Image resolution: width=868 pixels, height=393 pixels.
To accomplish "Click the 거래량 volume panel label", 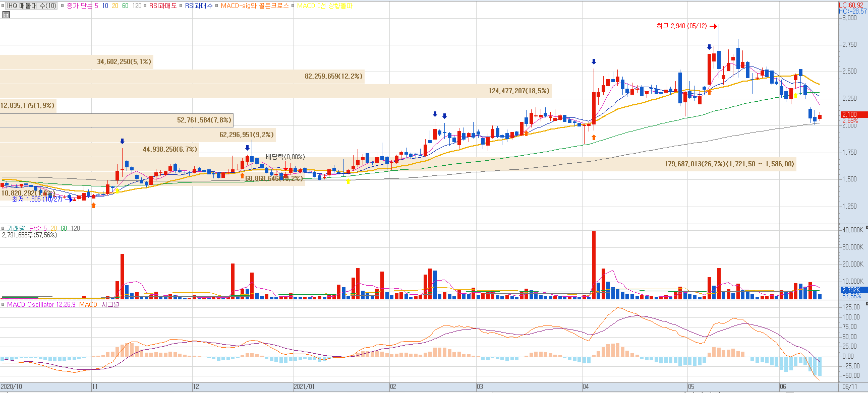I will click(x=16, y=229).
